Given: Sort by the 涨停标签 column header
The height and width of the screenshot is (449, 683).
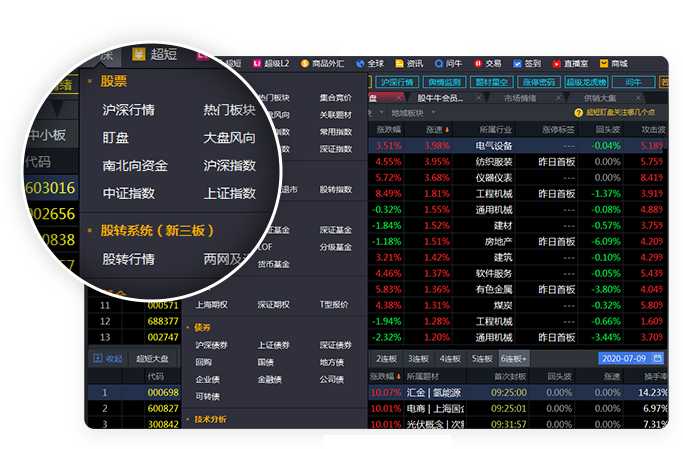Looking at the screenshot, I should click(x=558, y=129).
